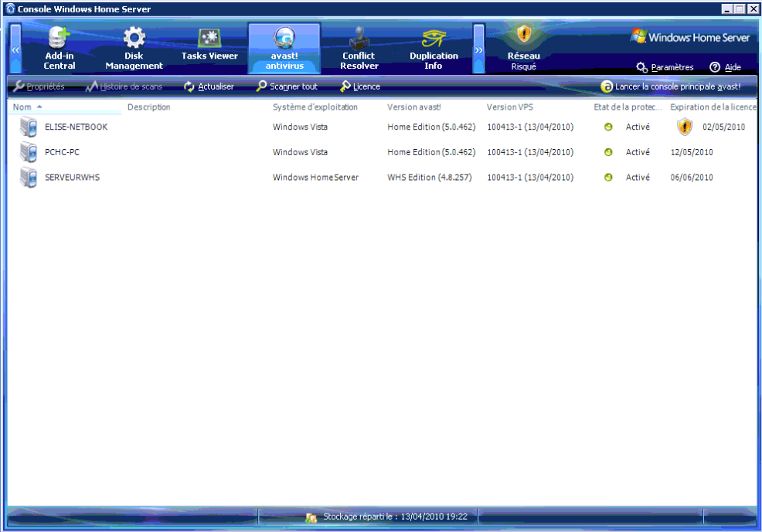762x532 pixels.
Task: Click the Propriétés toolbar button
Action: [x=39, y=86]
